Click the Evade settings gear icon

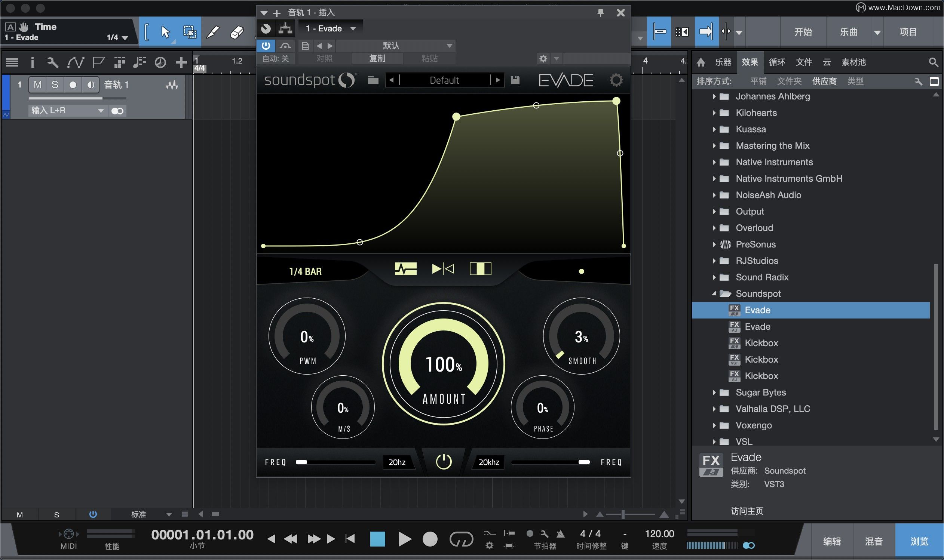(616, 80)
